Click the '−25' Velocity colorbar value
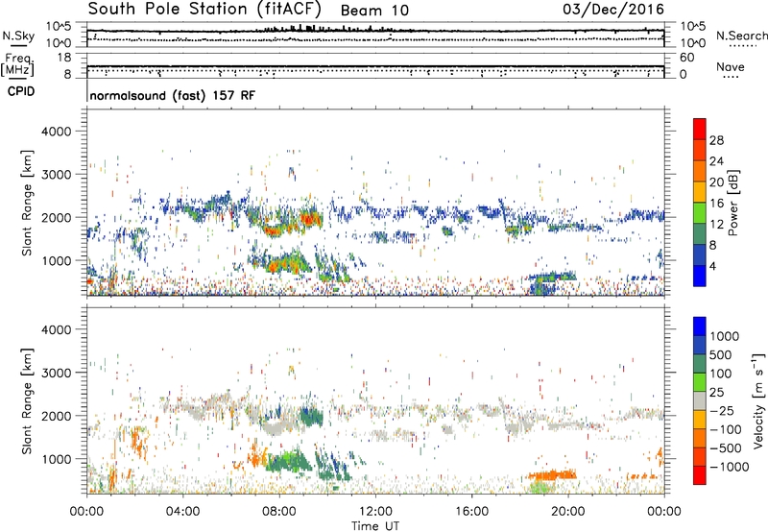 tap(722, 411)
